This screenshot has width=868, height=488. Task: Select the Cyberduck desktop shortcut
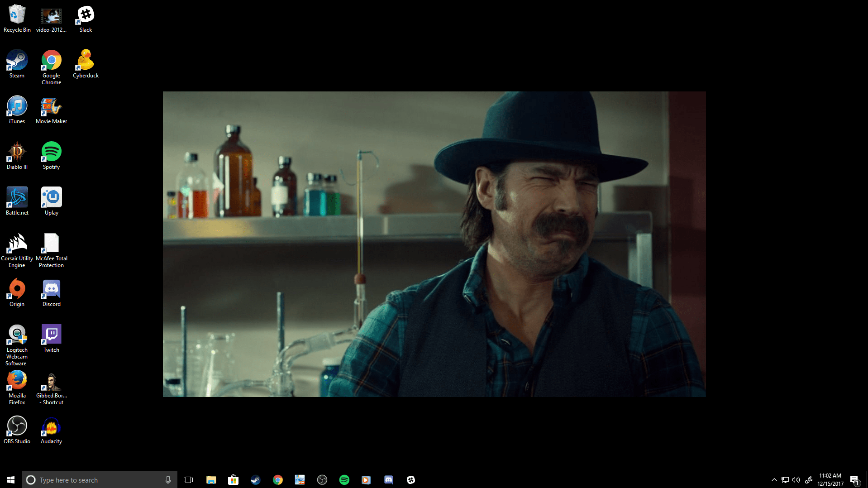[86, 64]
